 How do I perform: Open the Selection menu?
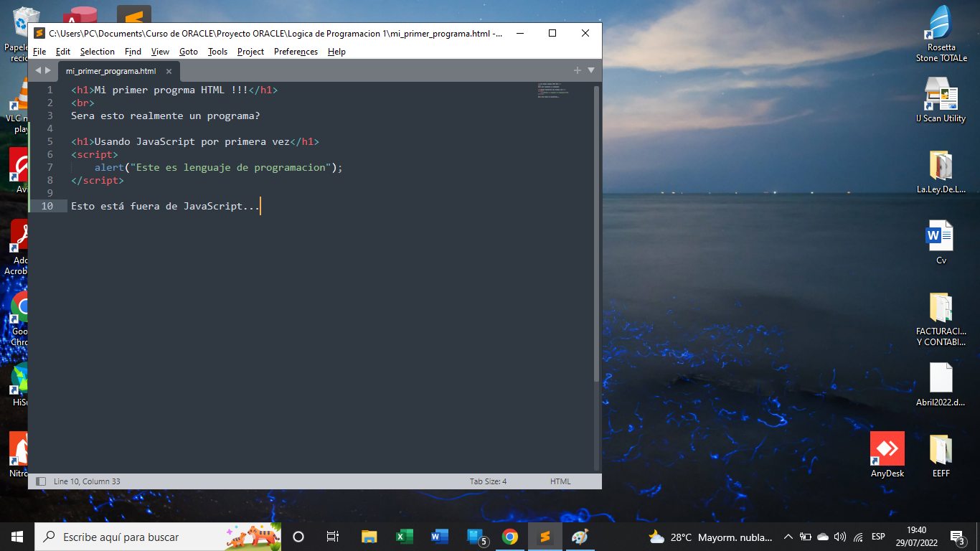point(97,52)
